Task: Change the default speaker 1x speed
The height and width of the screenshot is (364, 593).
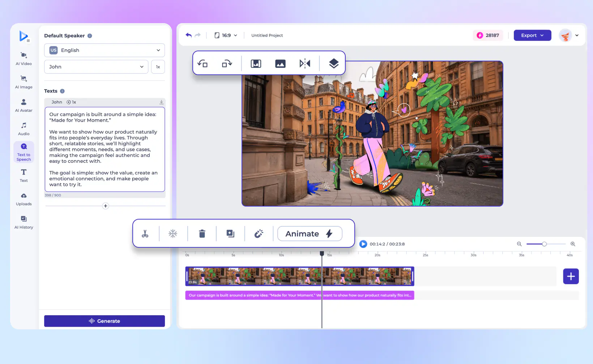Action: coord(158,67)
